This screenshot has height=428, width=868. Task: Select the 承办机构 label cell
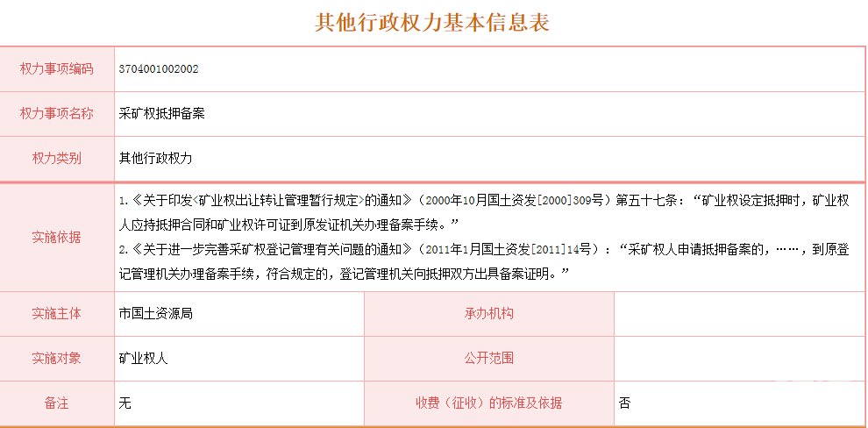488,313
